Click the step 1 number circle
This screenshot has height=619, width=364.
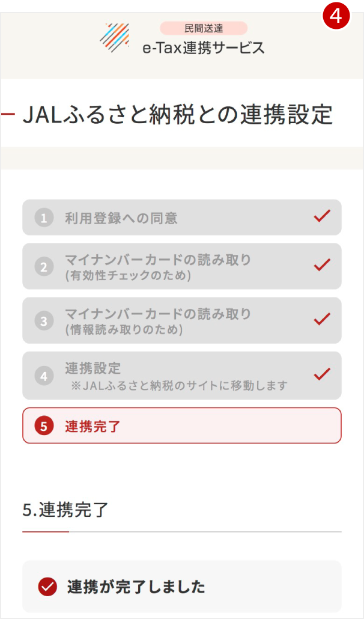click(44, 218)
